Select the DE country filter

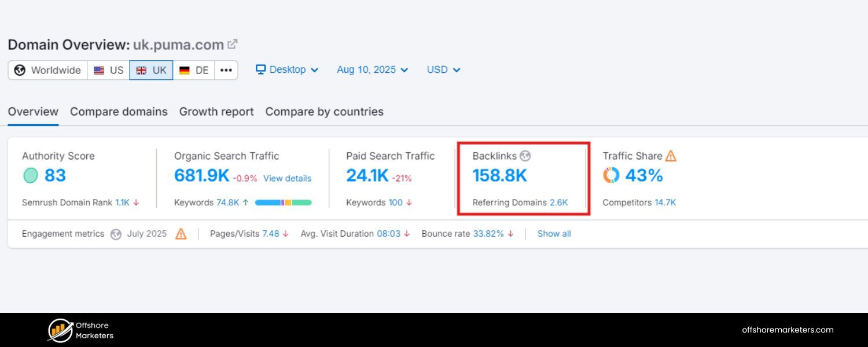coord(193,69)
